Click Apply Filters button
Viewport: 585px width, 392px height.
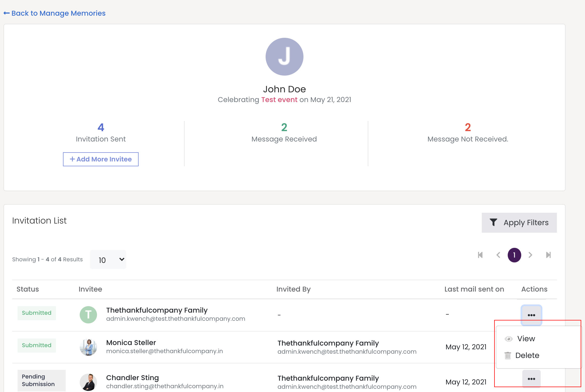tap(519, 222)
